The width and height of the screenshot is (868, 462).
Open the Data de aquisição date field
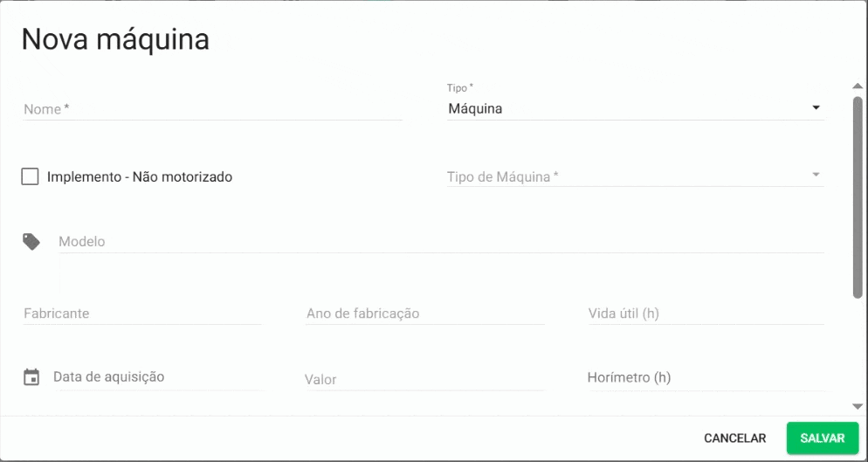[x=157, y=377]
